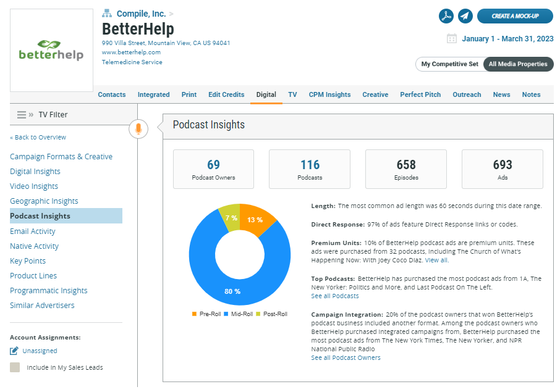The width and height of the screenshot is (560, 392).
Task: Open Programmatic Insights in the sidebar
Action: (x=49, y=290)
